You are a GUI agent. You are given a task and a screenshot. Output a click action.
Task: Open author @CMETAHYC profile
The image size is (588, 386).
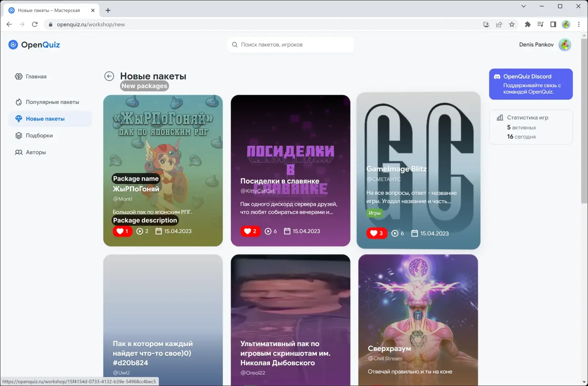pyautogui.click(x=384, y=179)
